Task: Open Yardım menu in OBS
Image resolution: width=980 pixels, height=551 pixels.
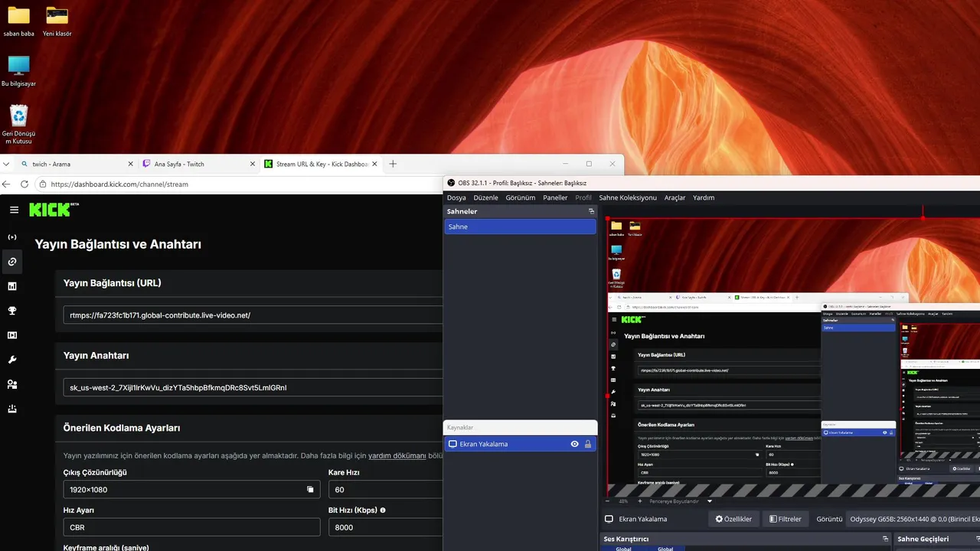Action: 704,197
